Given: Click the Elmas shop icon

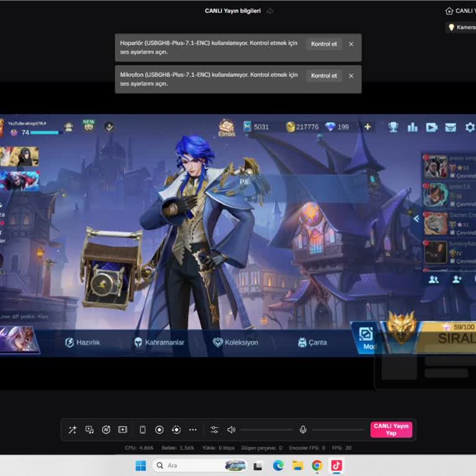Looking at the screenshot, I should 227,128.
